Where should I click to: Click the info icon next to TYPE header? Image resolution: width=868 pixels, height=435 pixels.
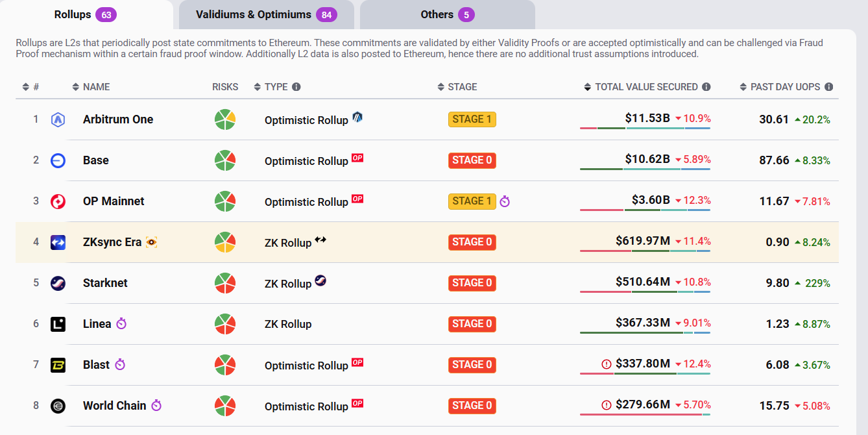(x=296, y=87)
